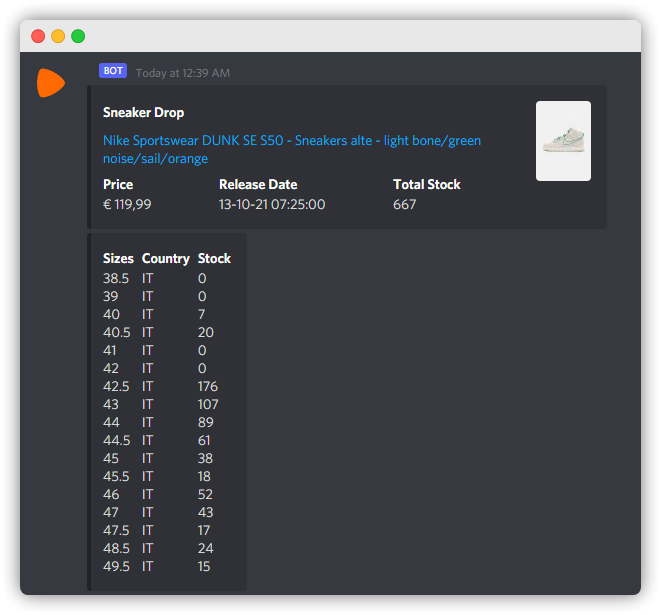Click the orange bot avatar icon
661x615 pixels.
(x=51, y=83)
